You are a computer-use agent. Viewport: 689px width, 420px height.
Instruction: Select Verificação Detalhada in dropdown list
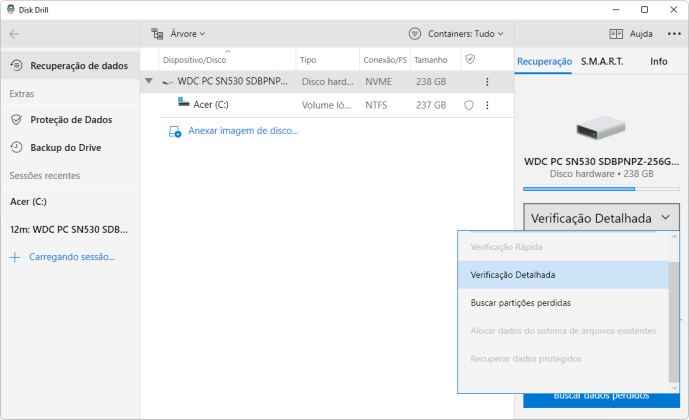click(563, 275)
